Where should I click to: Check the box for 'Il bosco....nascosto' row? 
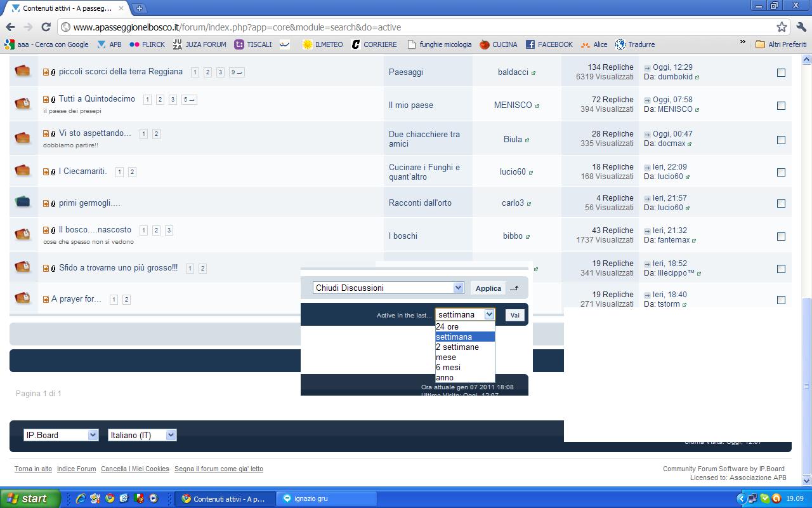click(x=781, y=236)
